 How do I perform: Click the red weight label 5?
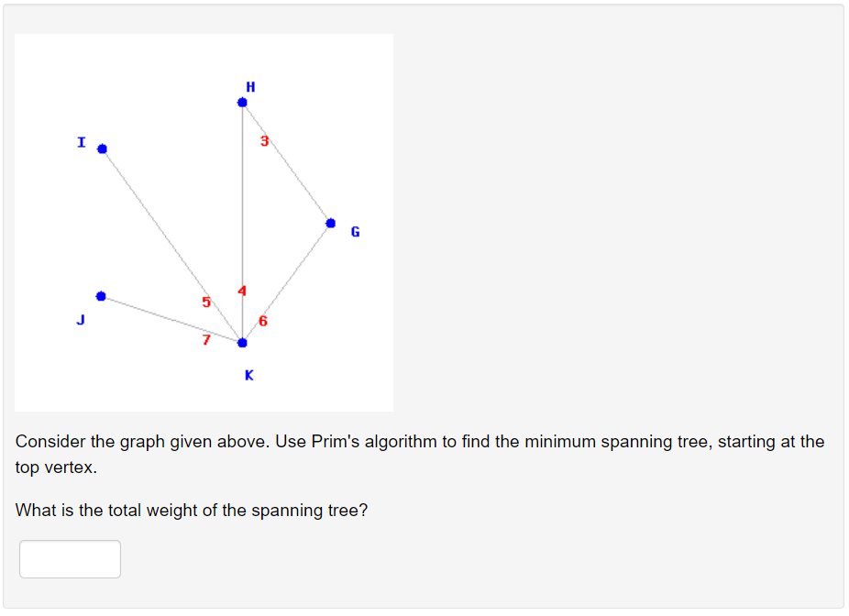coord(204,302)
